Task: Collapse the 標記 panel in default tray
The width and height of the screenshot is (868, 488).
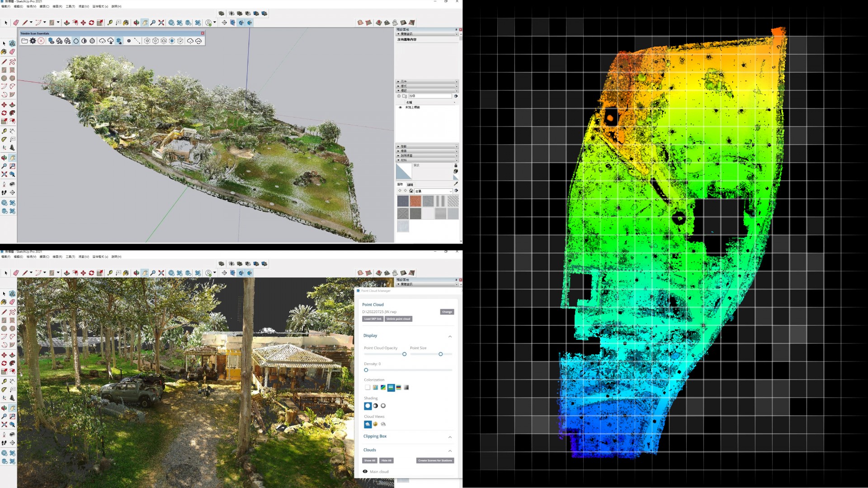Action: pyautogui.click(x=427, y=90)
